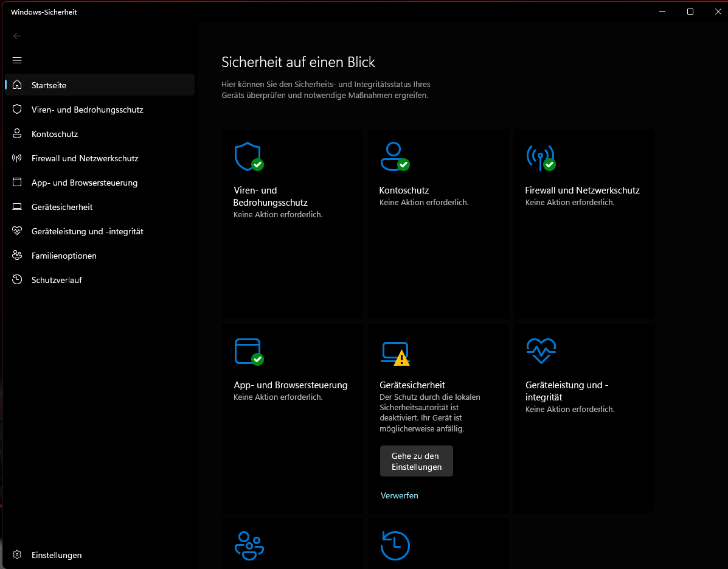
Task: Go to Kontoschutz in the sidebar
Action: point(55,134)
